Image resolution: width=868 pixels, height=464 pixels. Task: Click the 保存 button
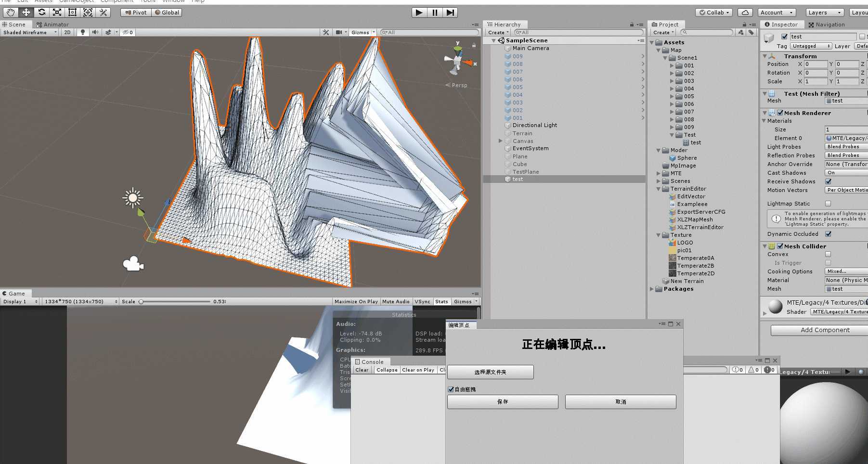click(503, 402)
